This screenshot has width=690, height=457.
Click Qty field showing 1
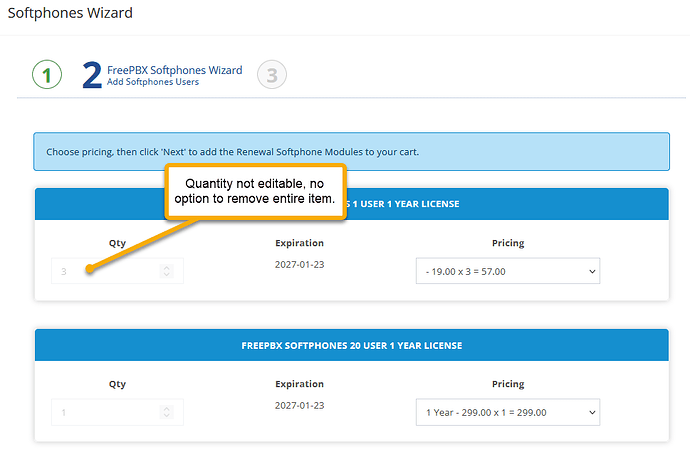[x=105, y=411]
